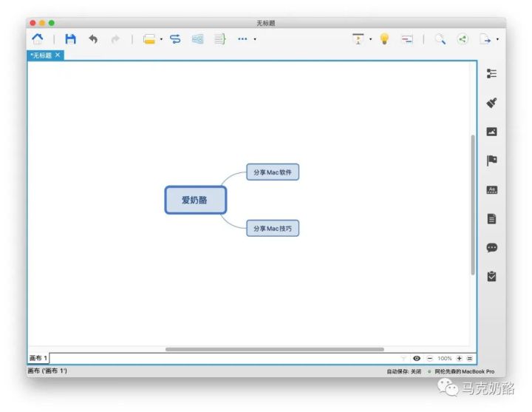Insert a boundary around topics
This screenshot has height=412, width=532.
(x=197, y=39)
